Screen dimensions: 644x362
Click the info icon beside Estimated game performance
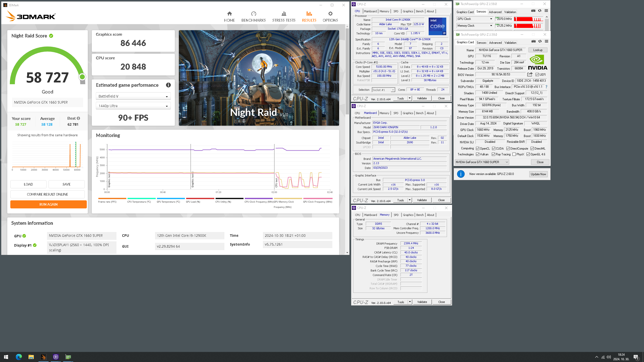tap(168, 85)
